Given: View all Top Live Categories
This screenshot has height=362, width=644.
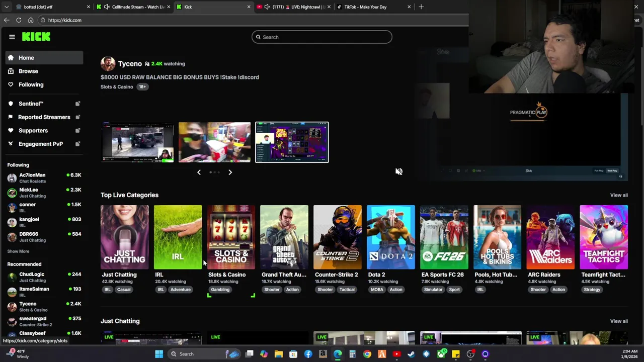Looking at the screenshot, I should 619,195.
